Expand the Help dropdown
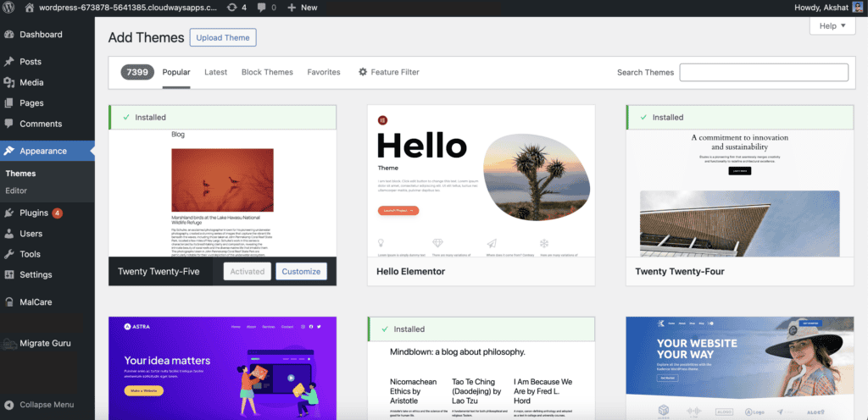This screenshot has height=420, width=868. click(832, 25)
